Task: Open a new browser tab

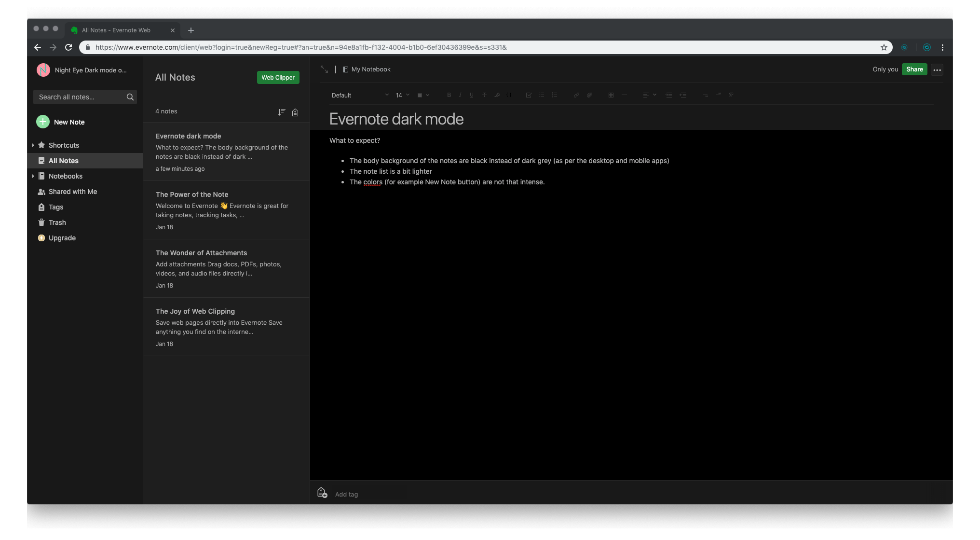Action: click(191, 30)
